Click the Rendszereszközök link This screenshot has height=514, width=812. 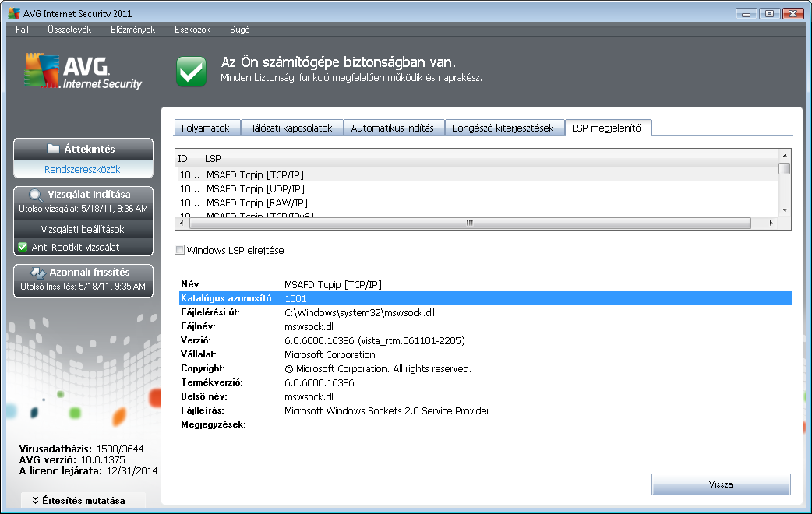point(83,169)
